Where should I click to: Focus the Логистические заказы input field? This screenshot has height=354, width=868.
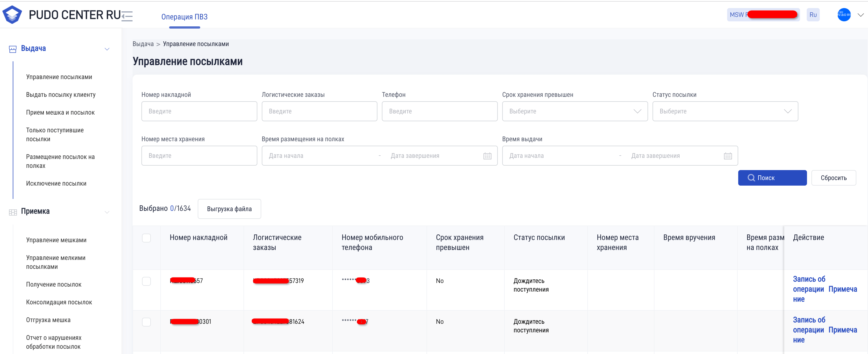319,111
